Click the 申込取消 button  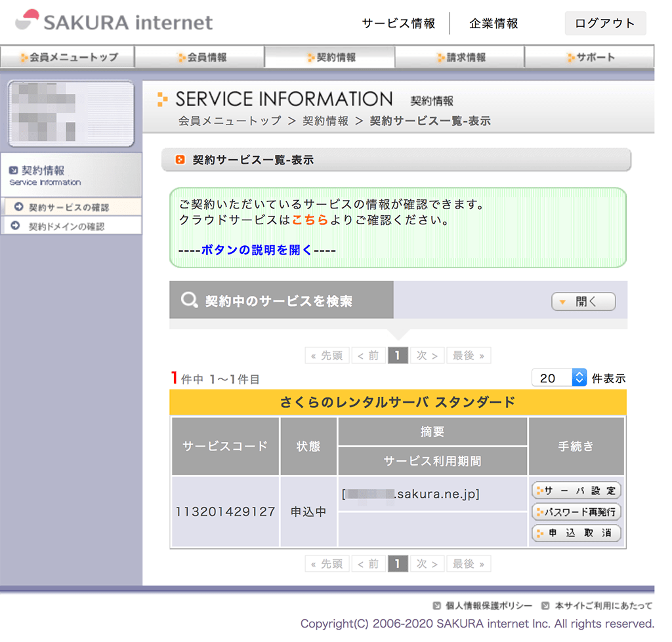[x=576, y=533]
